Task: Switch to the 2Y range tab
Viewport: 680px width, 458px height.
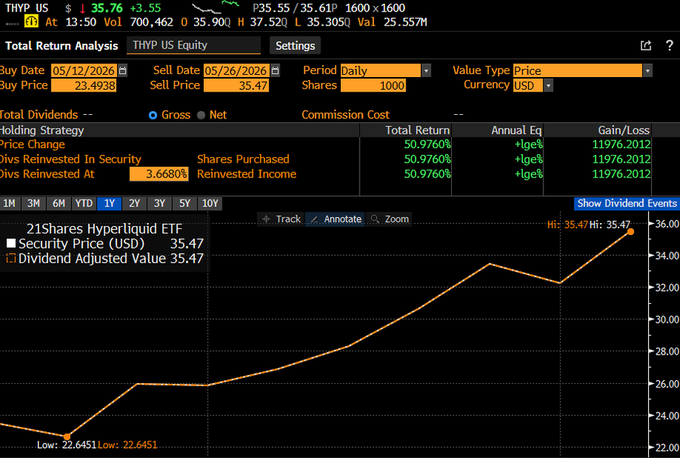Action: pos(134,203)
